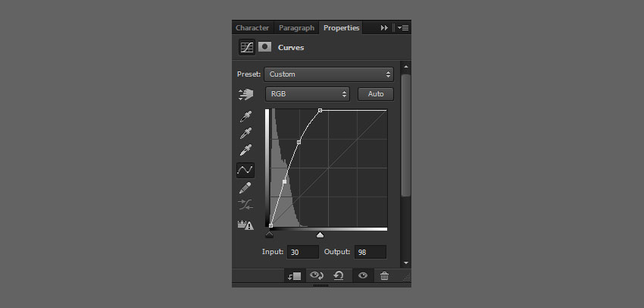This screenshot has height=308, width=644.
Task: Delete the adjustment layer with trash icon
Action: pyautogui.click(x=384, y=276)
